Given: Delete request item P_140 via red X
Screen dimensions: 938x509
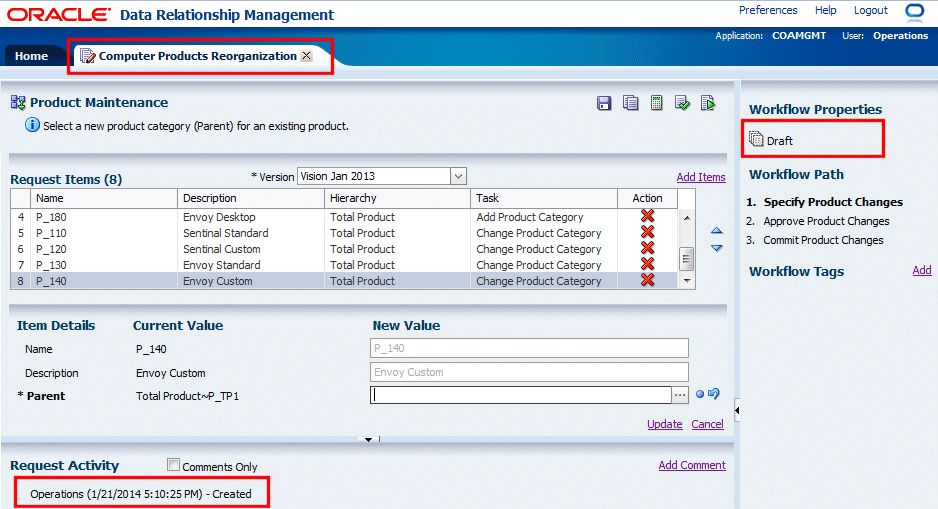Looking at the screenshot, I should pyautogui.click(x=647, y=281).
